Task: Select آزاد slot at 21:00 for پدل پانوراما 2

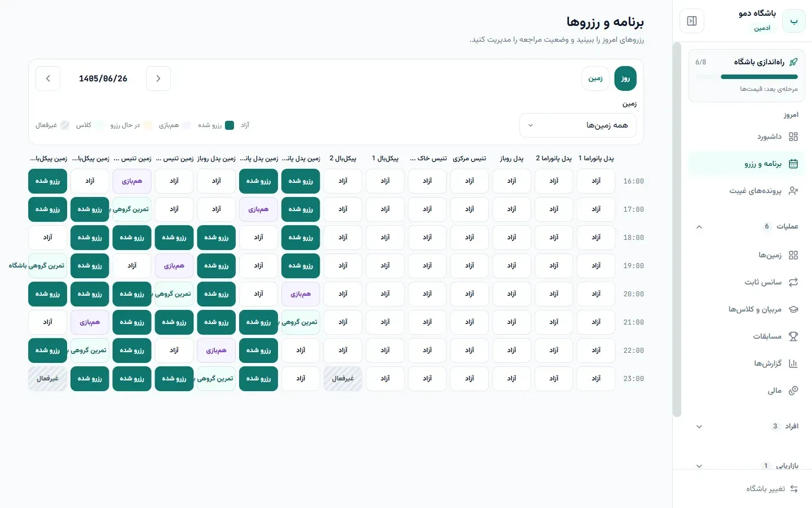Action: (x=554, y=322)
